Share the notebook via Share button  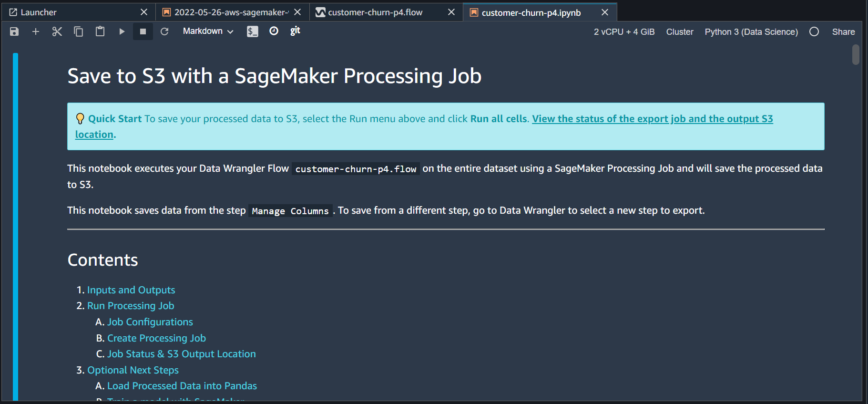843,32
